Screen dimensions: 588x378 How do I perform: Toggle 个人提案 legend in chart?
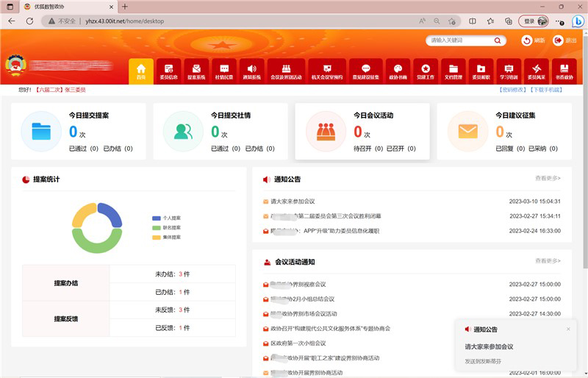pos(166,218)
